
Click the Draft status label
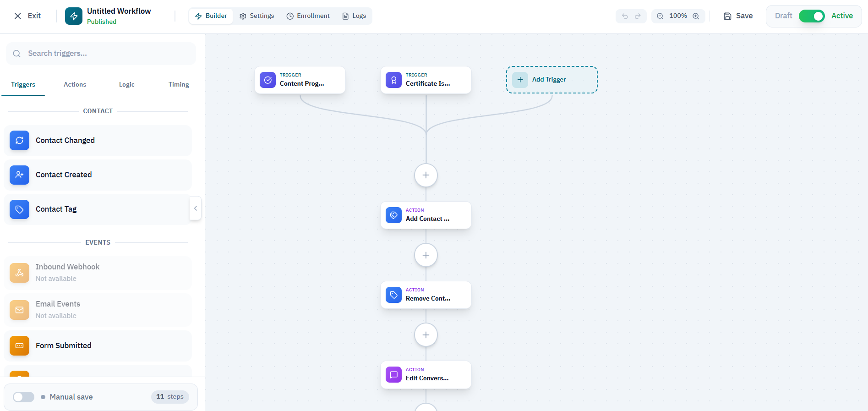point(783,16)
